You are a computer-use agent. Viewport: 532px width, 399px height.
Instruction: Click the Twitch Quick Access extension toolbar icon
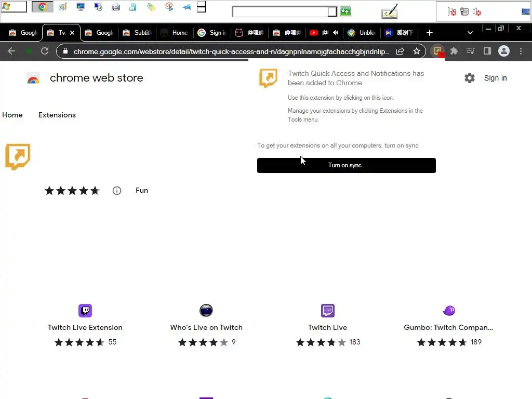coord(437,51)
